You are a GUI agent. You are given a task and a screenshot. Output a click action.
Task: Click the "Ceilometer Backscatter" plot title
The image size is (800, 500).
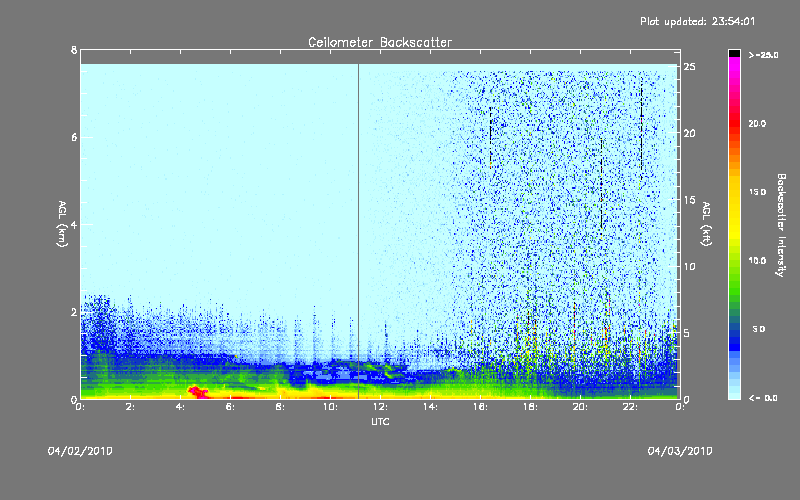[x=380, y=42]
